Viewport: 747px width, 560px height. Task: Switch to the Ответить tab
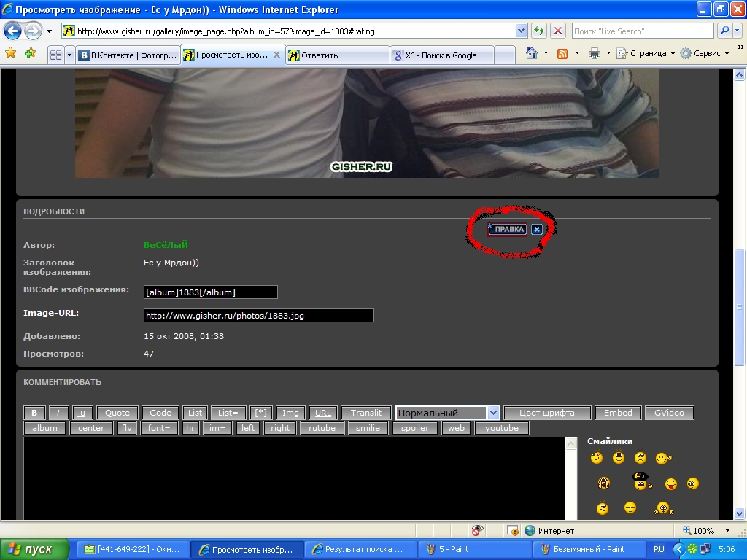point(336,55)
